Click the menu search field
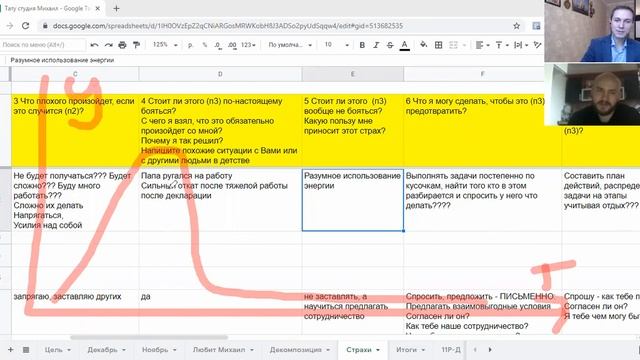 tap(43, 45)
